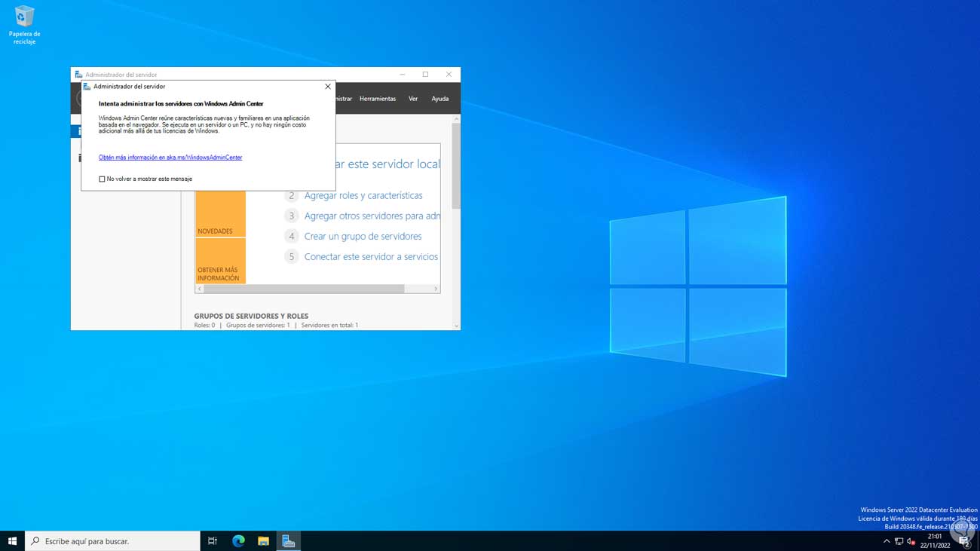Click the 'GRUPOS DE SERVIDORES Y ROLES' heading
Image resolution: width=980 pixels, height=551 pixels.
pos(251,317)
